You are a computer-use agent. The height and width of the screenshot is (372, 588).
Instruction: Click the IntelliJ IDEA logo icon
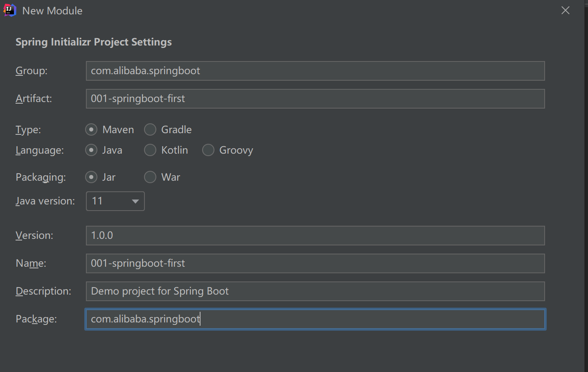(9, 11)
